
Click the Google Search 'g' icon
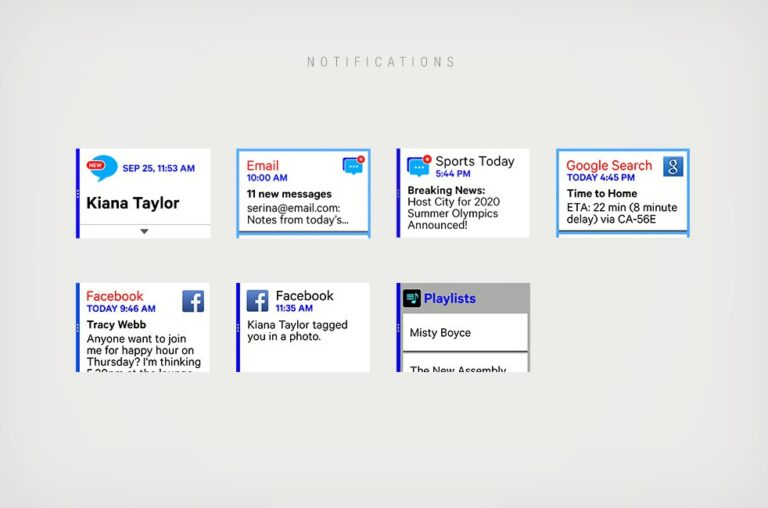coord(674,166)
